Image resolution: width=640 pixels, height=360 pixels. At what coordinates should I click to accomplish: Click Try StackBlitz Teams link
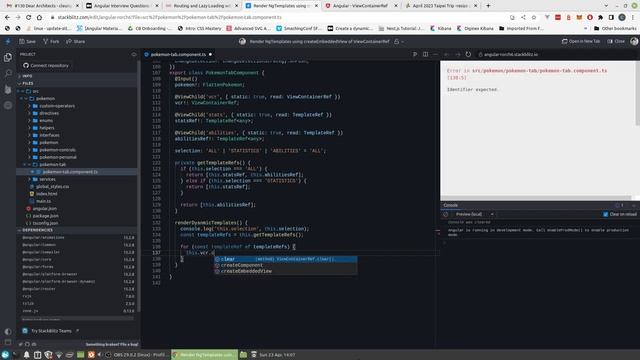(x=51, y=331)
